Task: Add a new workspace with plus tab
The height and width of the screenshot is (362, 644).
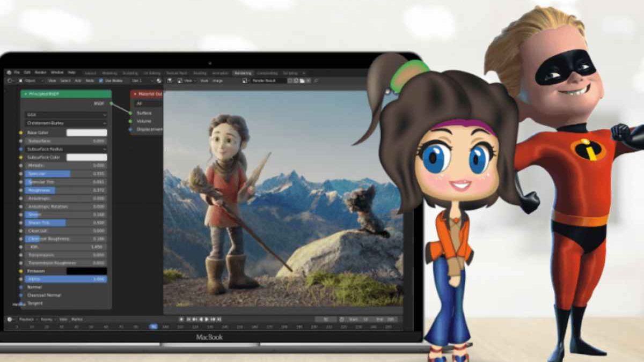Action: tap(304, 73)
